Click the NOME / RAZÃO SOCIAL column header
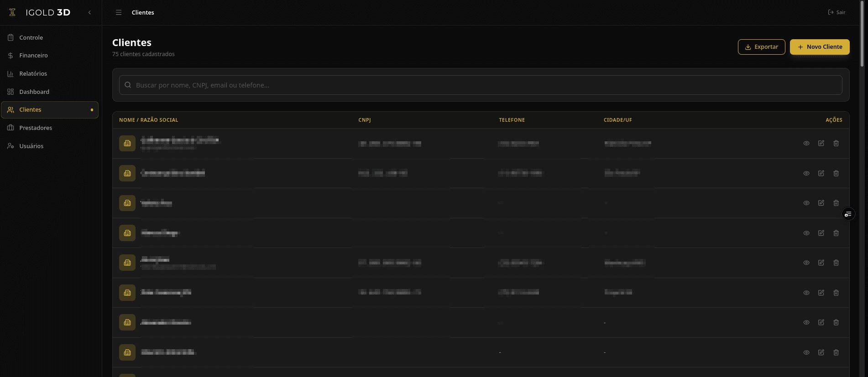 149,120
